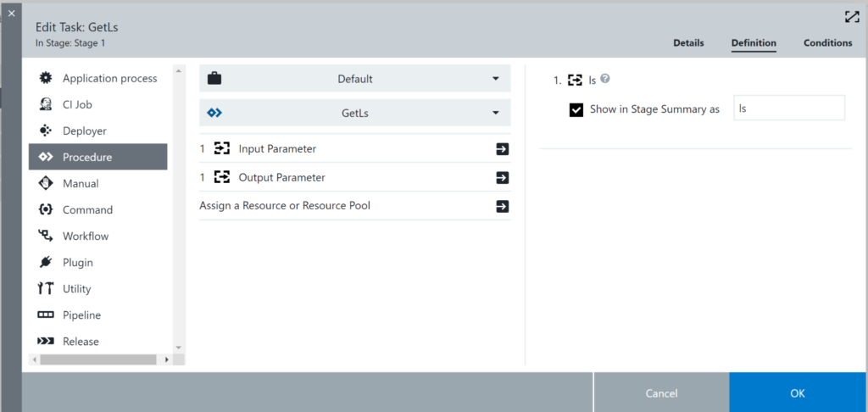
Task: Click the CI Job icon
Action: coord(46,104)
